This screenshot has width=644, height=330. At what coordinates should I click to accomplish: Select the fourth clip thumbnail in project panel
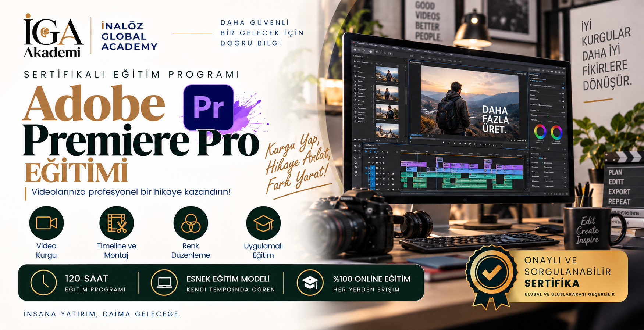[x=387, y=130]
